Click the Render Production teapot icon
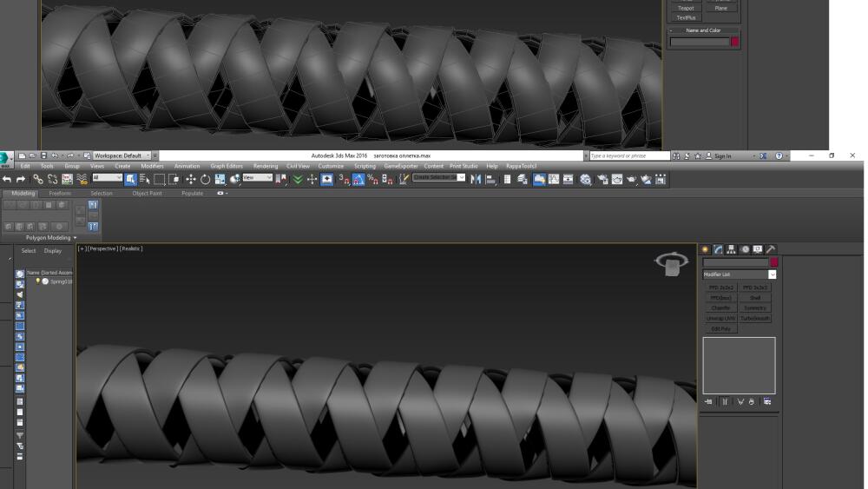This screenshot has height=489, width=868. [631, 179]
